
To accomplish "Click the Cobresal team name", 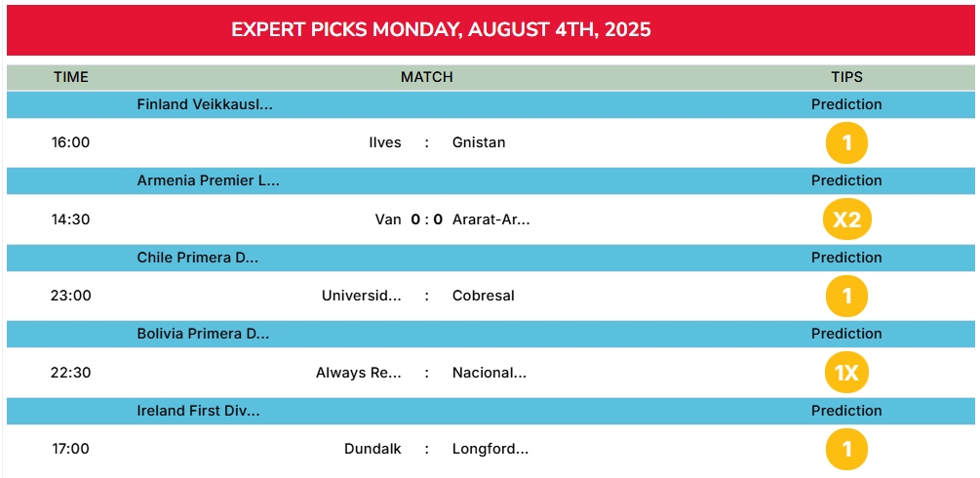I will 483,296.
